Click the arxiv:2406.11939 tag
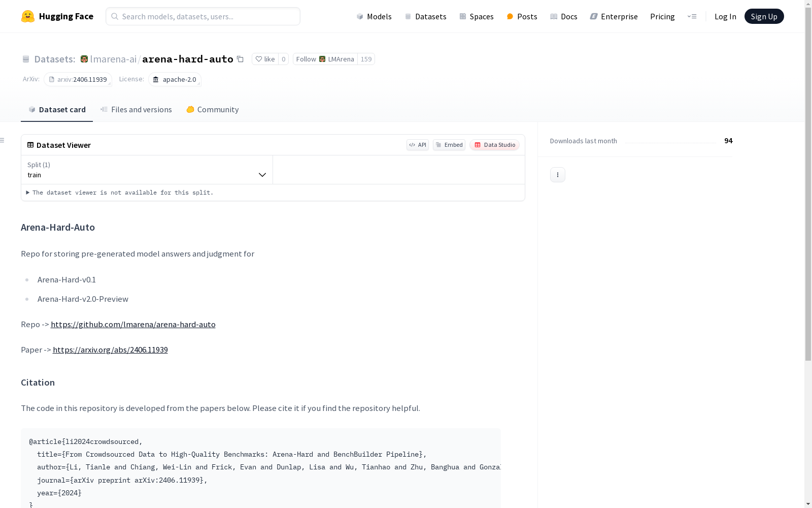Viewport: 812px width, 508px height. (78, 79)
